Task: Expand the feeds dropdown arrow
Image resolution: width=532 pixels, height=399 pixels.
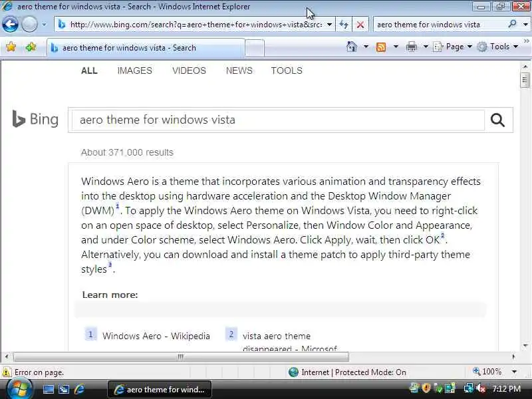Action: coord(396,47)
